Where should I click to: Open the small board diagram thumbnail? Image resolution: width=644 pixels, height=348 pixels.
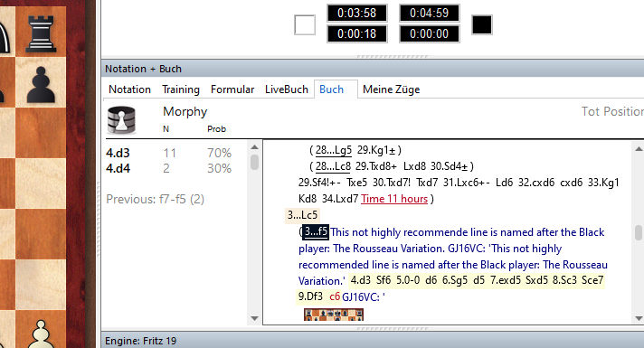334,315
